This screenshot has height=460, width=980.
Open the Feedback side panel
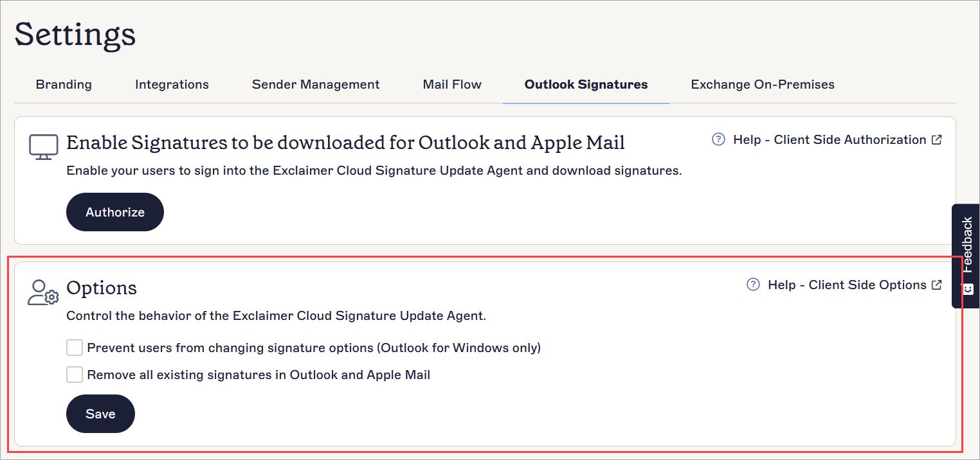(966, 245)
